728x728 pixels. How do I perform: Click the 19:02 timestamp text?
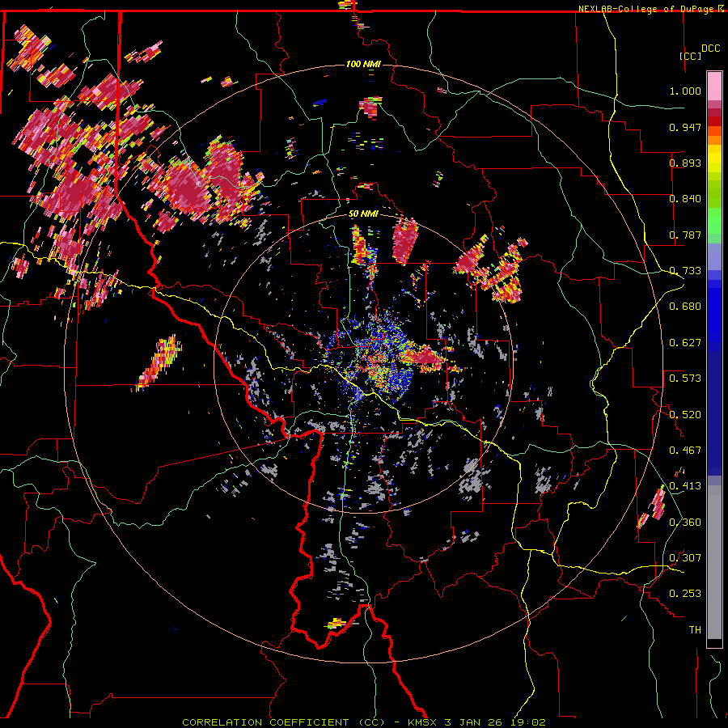(x=527, y=722)
